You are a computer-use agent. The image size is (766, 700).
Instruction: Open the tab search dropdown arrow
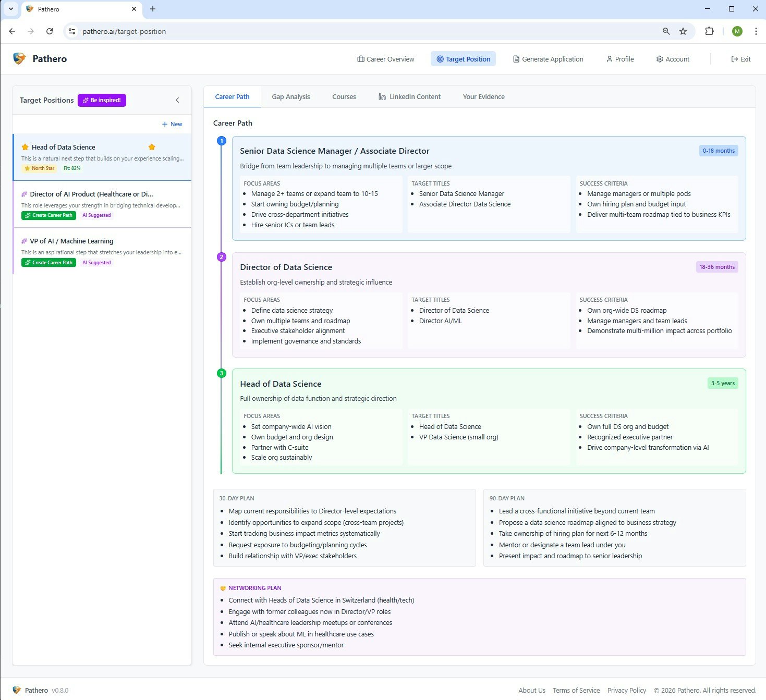[x=10, y=9]
